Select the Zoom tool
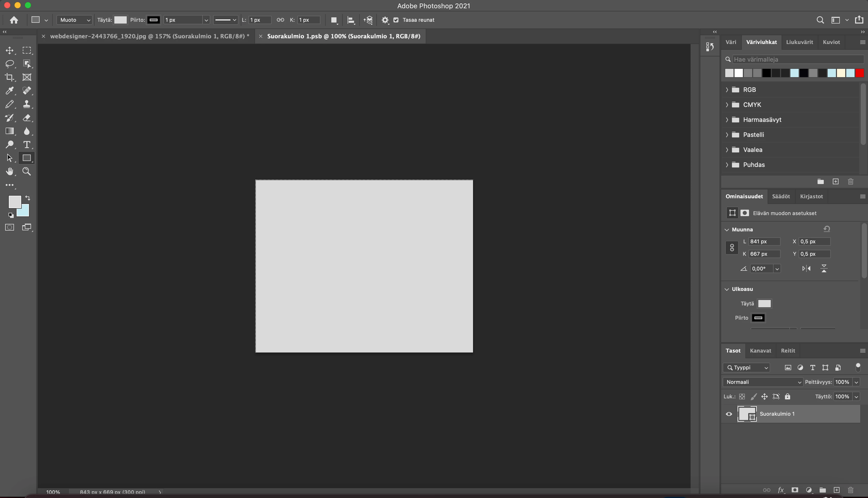868x498 pixels. 27,171
